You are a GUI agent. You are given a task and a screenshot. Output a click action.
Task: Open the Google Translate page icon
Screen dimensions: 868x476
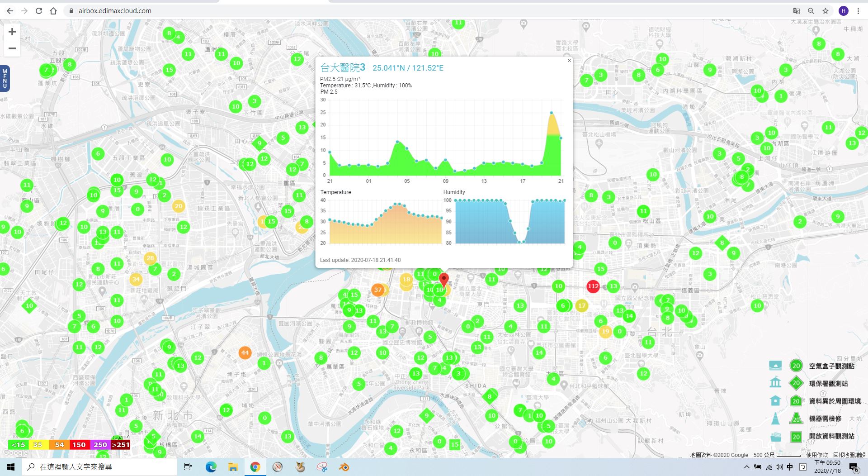click(x=797, y=11)
